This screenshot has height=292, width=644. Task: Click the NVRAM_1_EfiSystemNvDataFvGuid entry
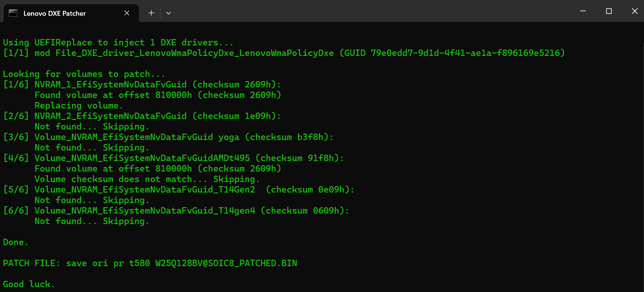tap(110, 85)
